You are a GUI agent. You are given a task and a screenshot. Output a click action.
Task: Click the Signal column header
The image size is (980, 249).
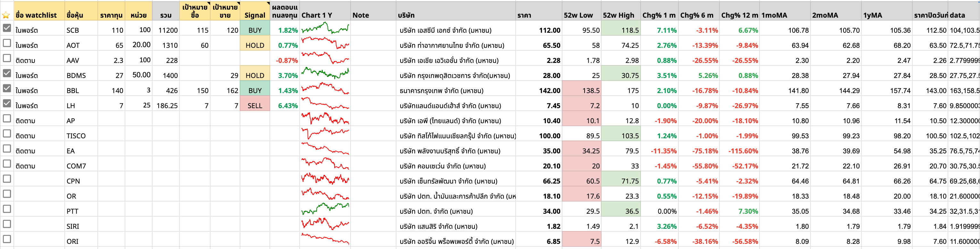(x=254, y=15)
